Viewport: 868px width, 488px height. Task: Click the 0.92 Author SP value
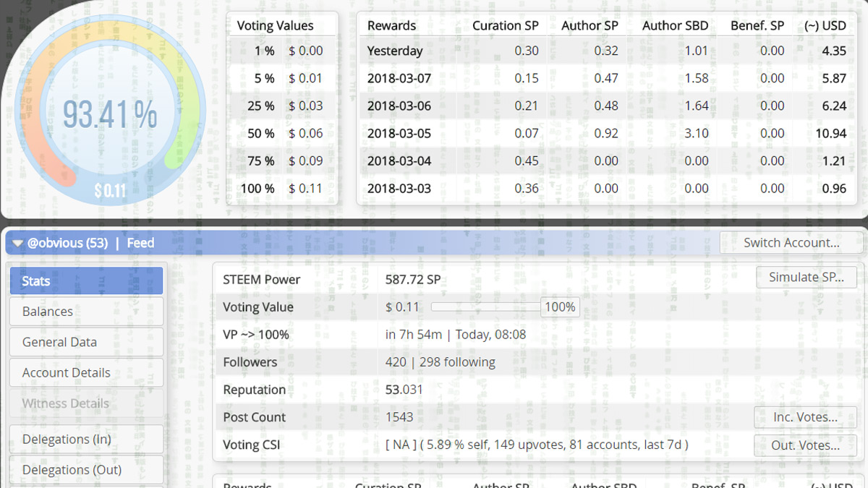click(606, 133)
